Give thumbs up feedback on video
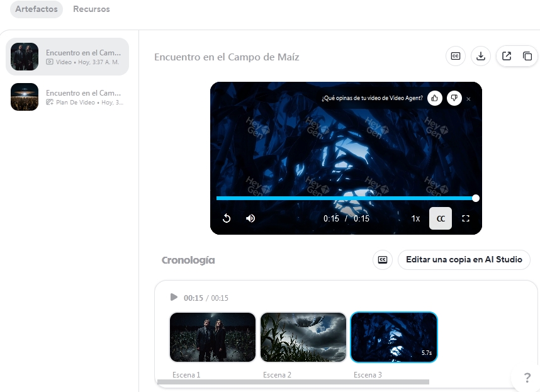 coord(435,98)
